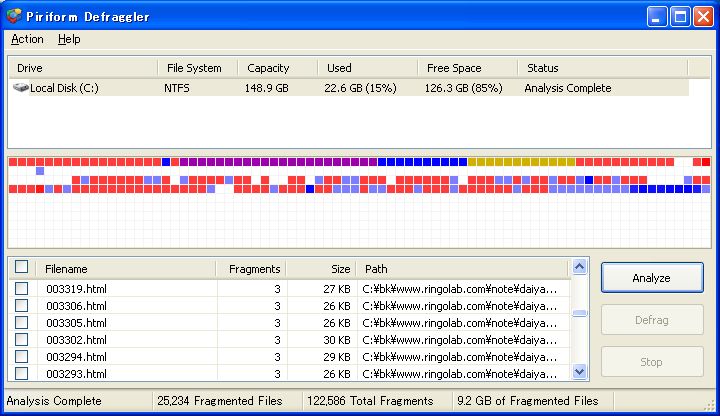Close the Defraggler window
Viewport: 720px width, 416px height.
click(x=703, y=17)
